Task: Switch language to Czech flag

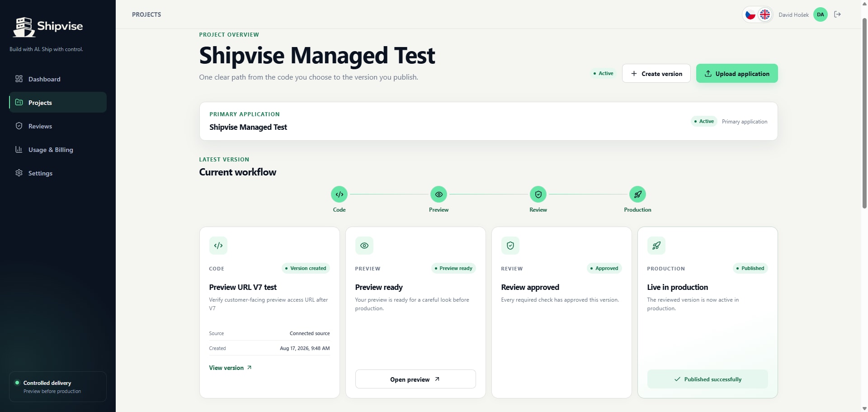Action: pos(750,14)
